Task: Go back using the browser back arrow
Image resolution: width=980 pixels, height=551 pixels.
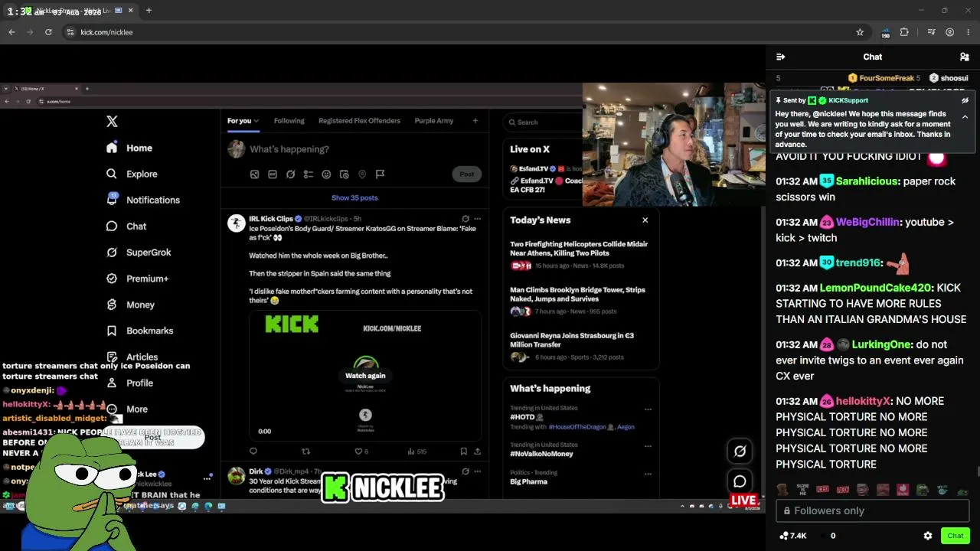Action: 11,32
